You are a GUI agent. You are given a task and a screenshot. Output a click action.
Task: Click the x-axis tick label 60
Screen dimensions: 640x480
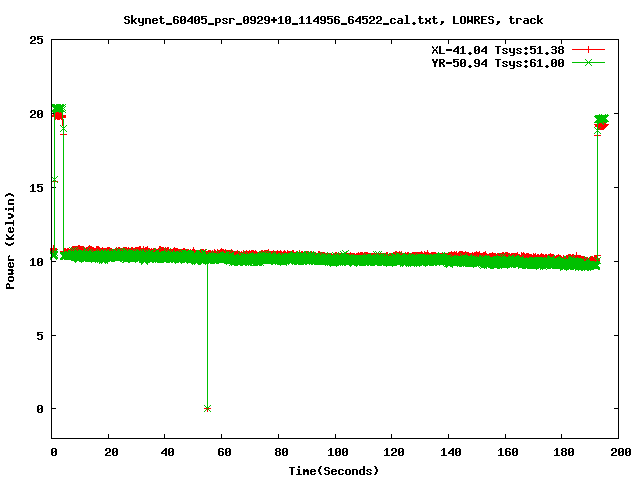[224, 452]
